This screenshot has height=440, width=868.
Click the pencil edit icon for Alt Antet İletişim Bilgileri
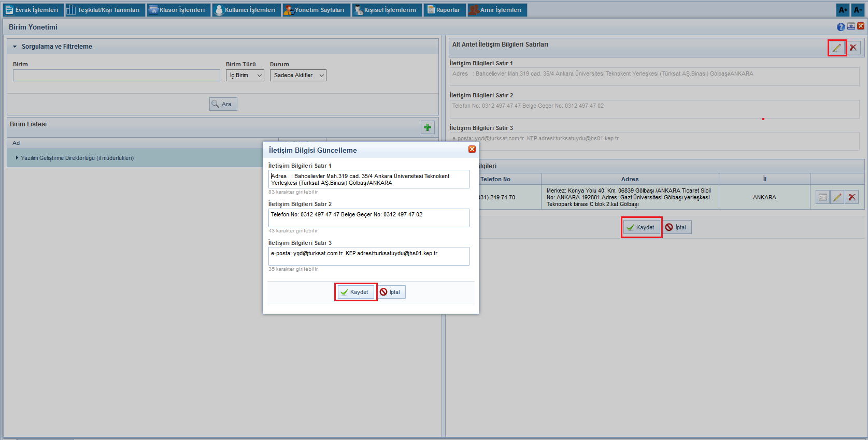click(x=836, y=48)
